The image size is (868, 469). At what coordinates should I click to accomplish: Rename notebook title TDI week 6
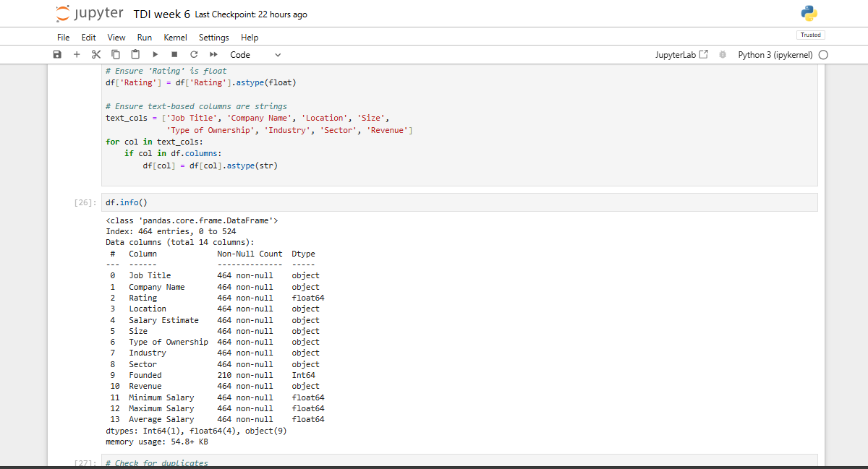161,14
